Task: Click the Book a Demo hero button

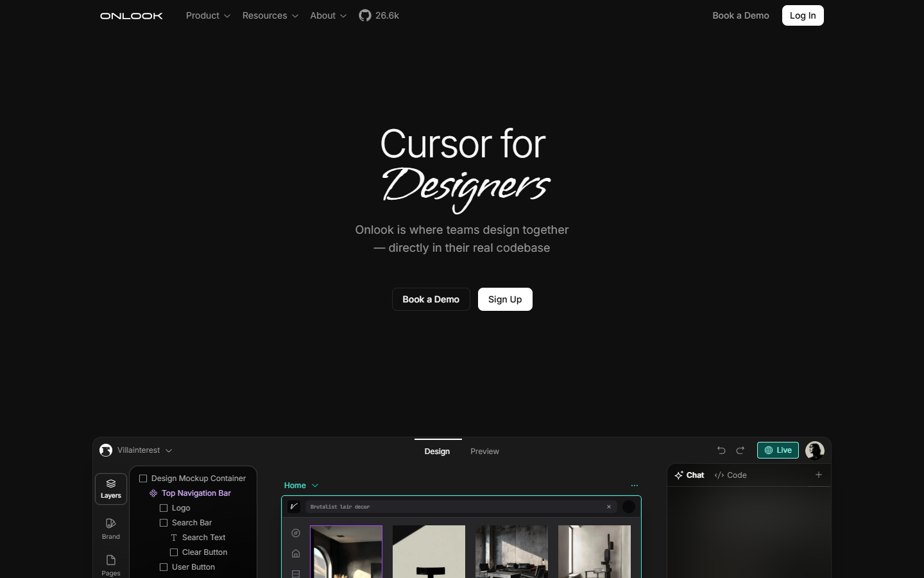Action: 431,299
